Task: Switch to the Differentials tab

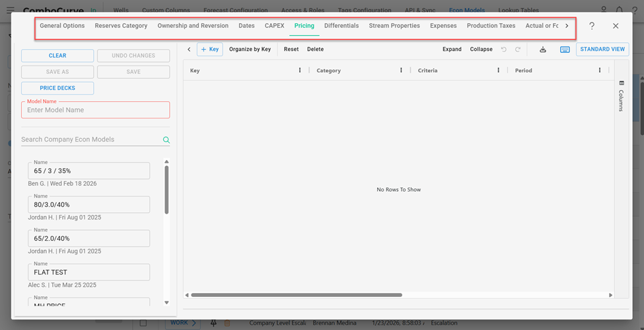Action: pos(341,26)
